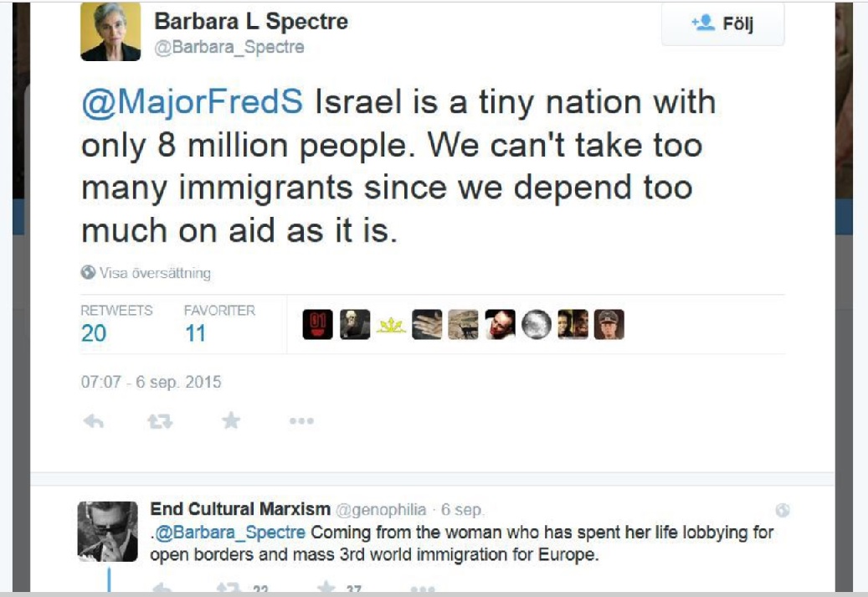Viewport: 868px width, 597px height.
Task: Reply to the main tweet
Action: coord(94,422)
